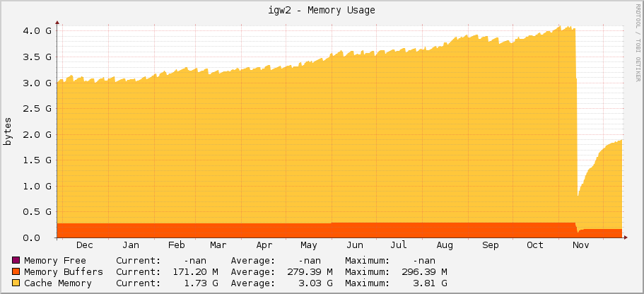The width and height of the screenshot is (644, 294).
Task: Click the graph title igw2 - Memory Usage
Action: click(322, 10)
